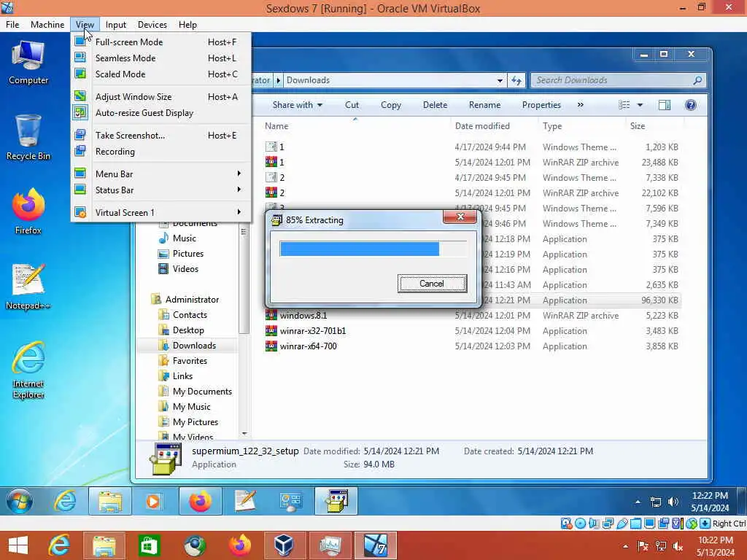The image size is (747, 560).
Task: Switch to the Windows 7 VM taskbar item
Action: [x=376, y=545]
